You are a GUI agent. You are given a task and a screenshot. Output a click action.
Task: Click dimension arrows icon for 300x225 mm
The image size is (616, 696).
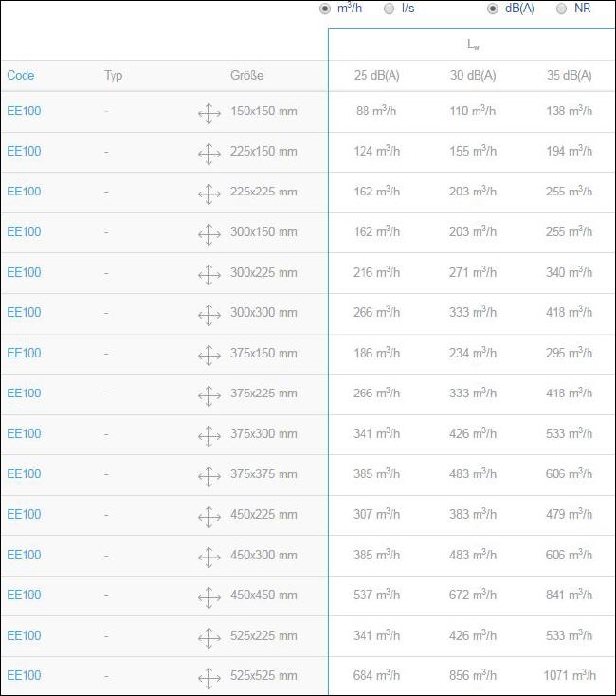click(209, 275)
